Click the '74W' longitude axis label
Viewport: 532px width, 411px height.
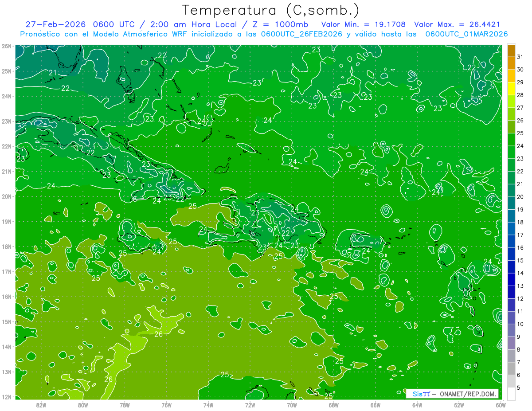point(208,405)
